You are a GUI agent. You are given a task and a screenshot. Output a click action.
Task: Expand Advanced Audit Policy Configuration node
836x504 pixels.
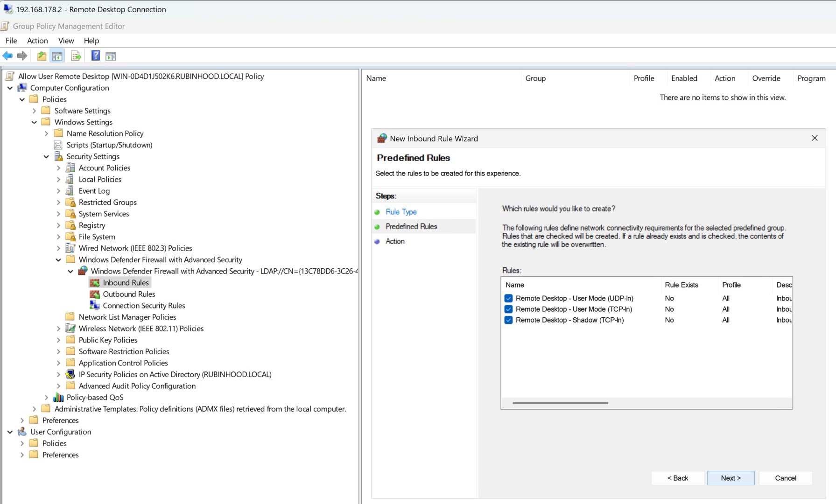(x=58, y=386)
